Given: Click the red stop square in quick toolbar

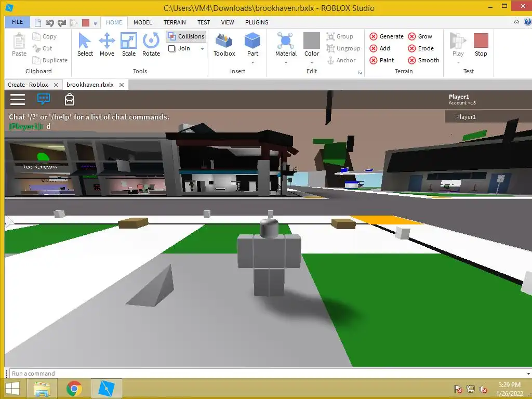Looking at the screenshot, I should 86,23.
